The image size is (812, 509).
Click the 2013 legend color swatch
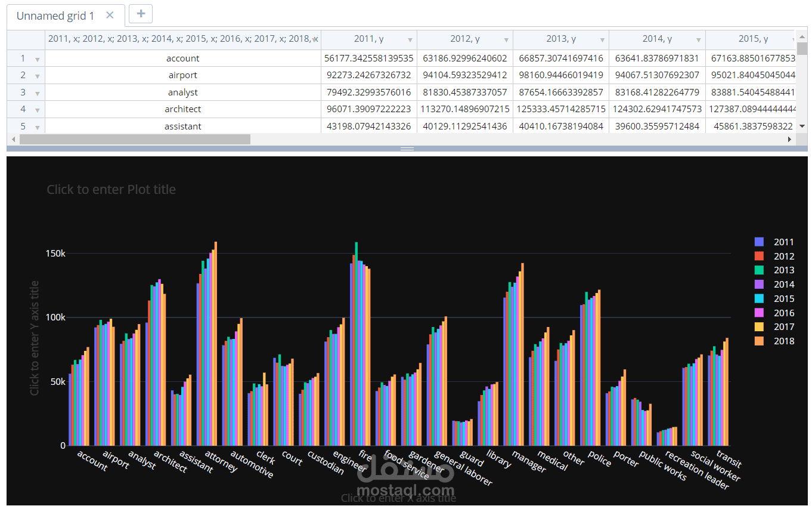(759, 270)
